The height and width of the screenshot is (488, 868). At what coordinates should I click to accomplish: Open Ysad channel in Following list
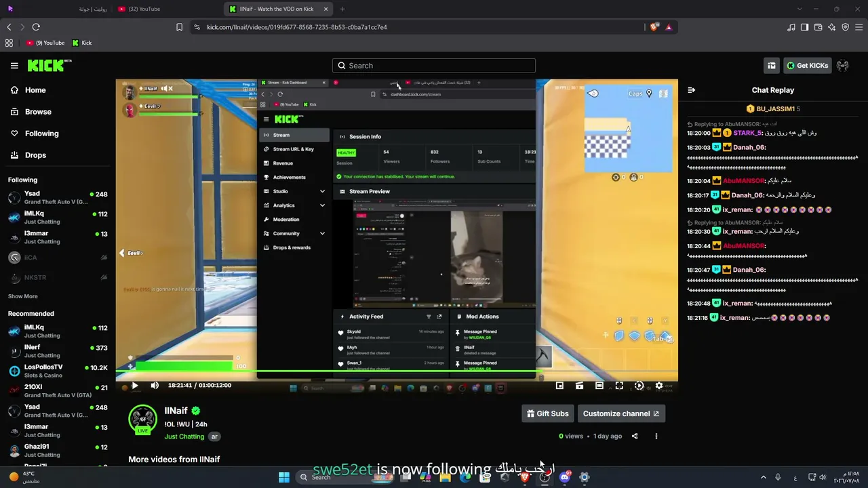[x=58, y=198]
